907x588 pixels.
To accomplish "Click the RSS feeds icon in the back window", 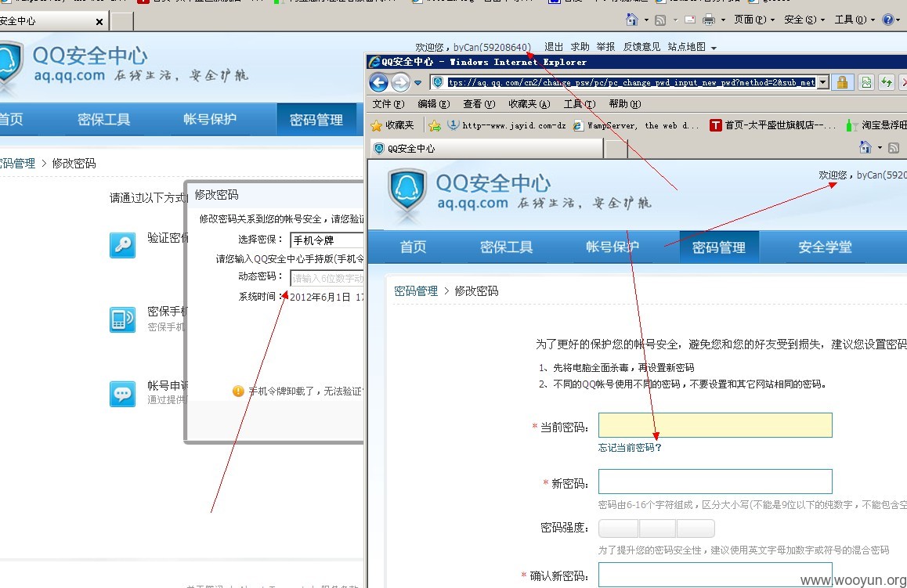I will point(660,20).
